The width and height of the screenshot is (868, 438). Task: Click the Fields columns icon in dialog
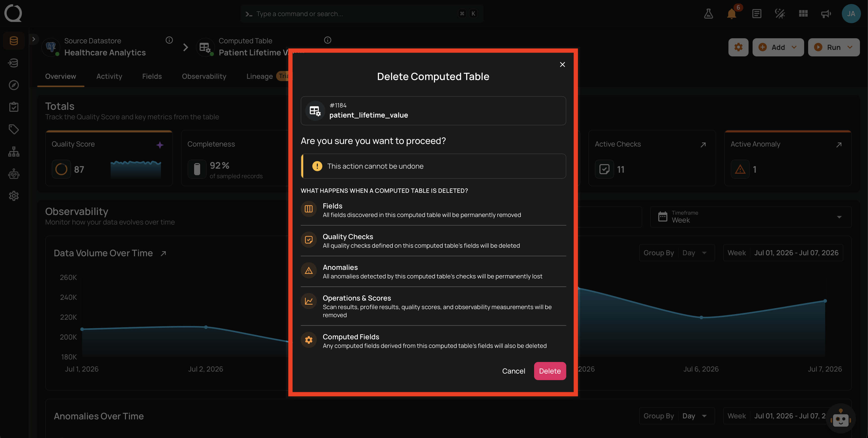coord(309,209)
